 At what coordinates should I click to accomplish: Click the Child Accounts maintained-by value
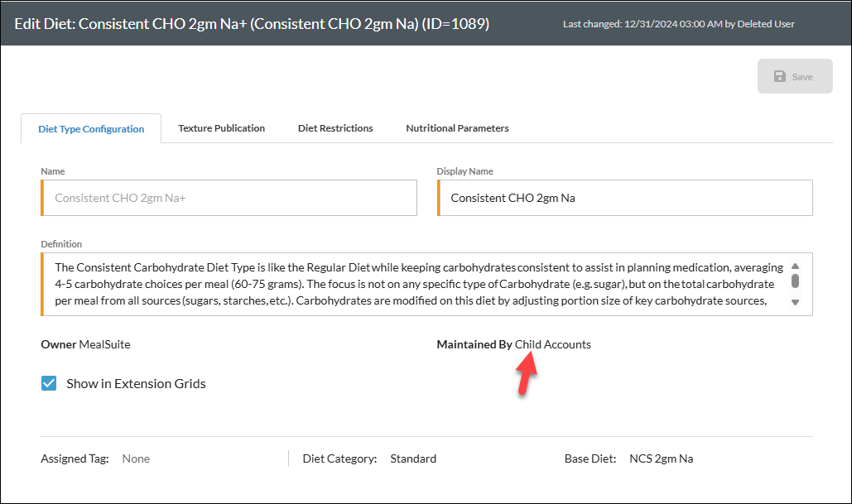point(552,344)
